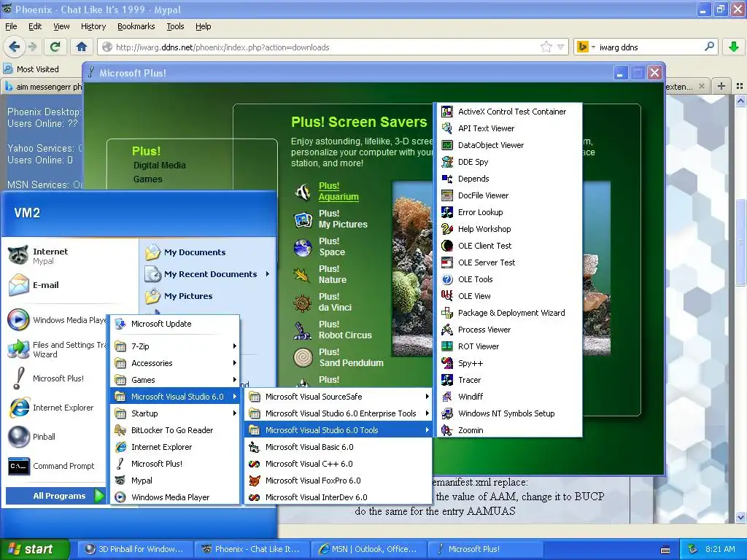
Task: Launch DDE Spy utility
Action: click(509, 162)
